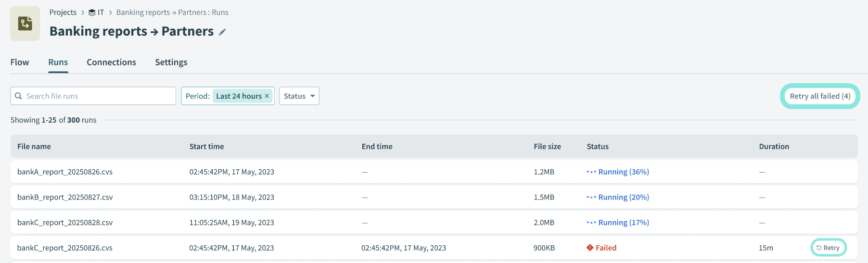The height and width of the screenshot is (263, 868).
Task: Switch to the Flow tab
Action: click(x=20, y=63)
